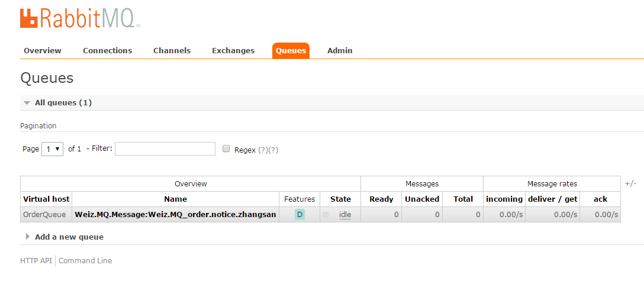
Task: Open the Command Line link
Action: [85, 260]
